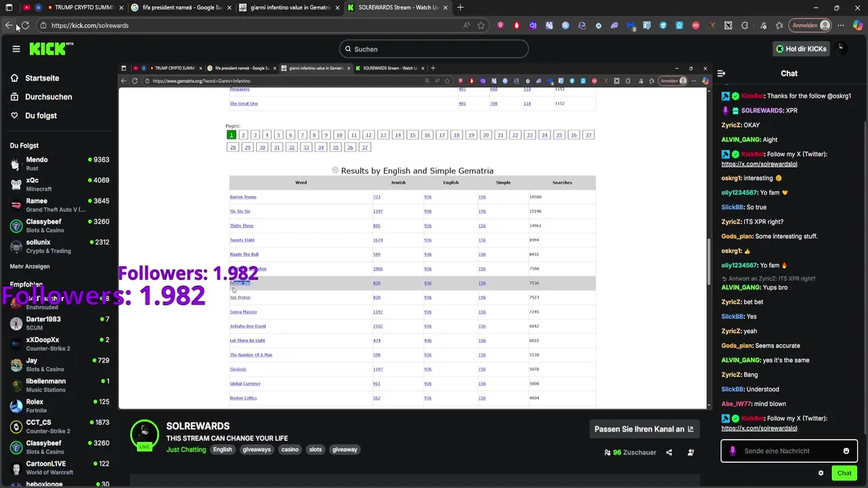Open Malwarebytes extension icon with badge
This screenshot has height=488, width=868.
click(631, 25)
